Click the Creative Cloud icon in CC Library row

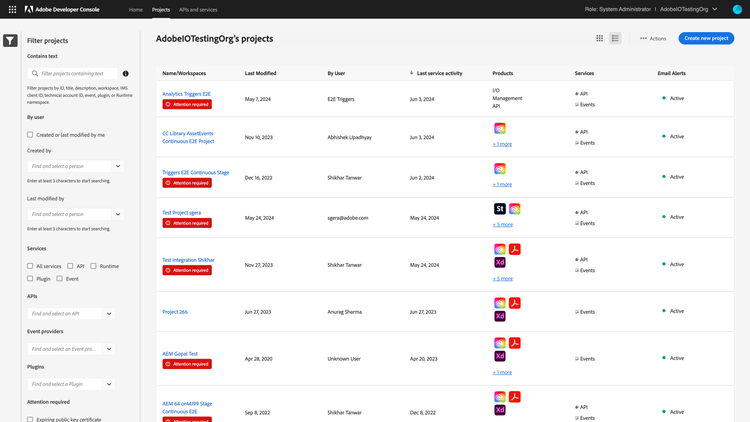500,128
